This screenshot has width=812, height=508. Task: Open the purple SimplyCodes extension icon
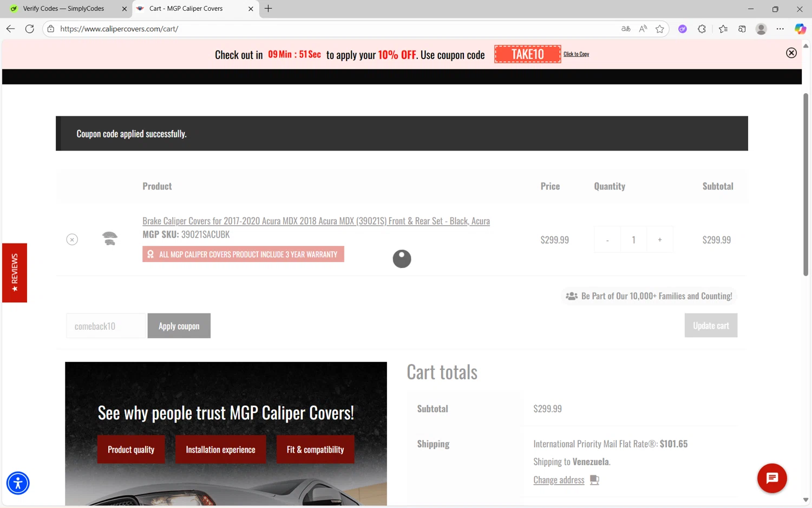point(683,29)
